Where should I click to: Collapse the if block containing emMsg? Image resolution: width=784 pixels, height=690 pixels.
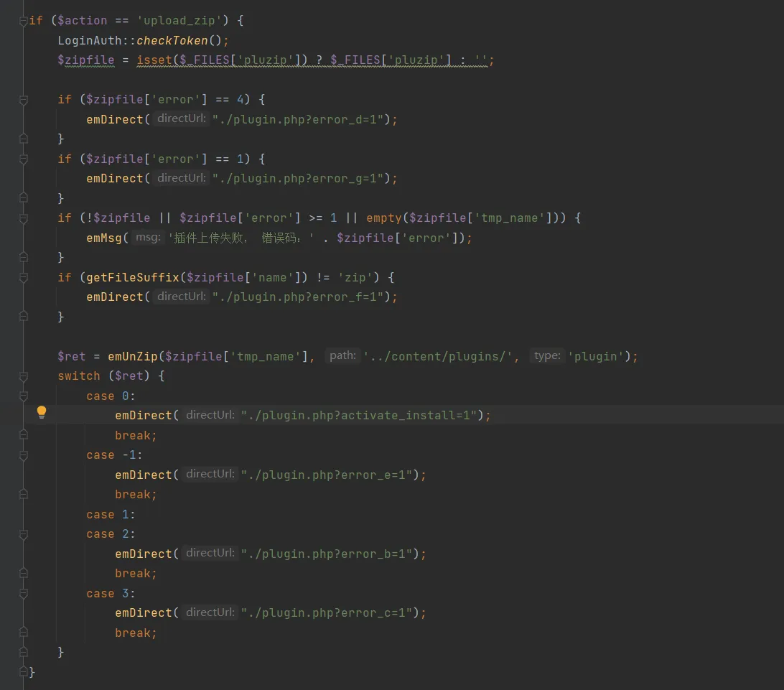click(24, 218)
